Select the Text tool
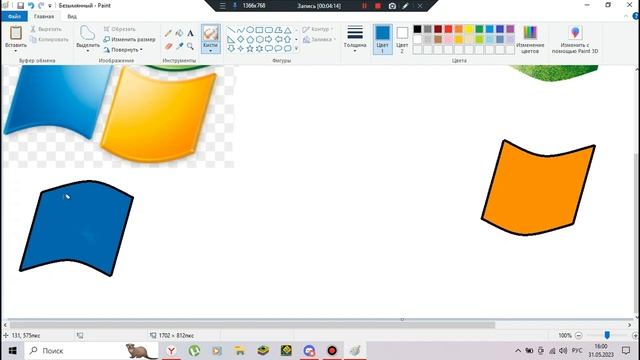This screenshot has width=640, height=360. click(190, 33)
